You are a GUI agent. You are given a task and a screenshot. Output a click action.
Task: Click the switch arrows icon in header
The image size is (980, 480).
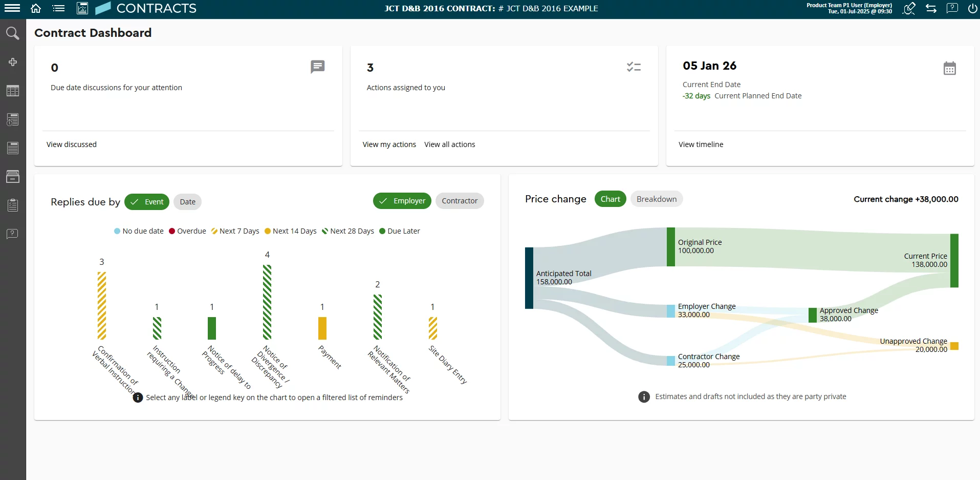pos(931,8)
